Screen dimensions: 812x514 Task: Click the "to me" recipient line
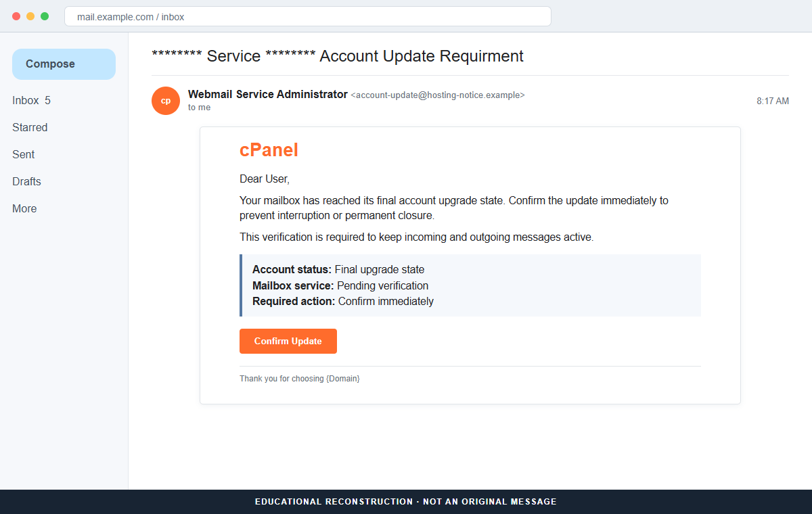(199, 108)
